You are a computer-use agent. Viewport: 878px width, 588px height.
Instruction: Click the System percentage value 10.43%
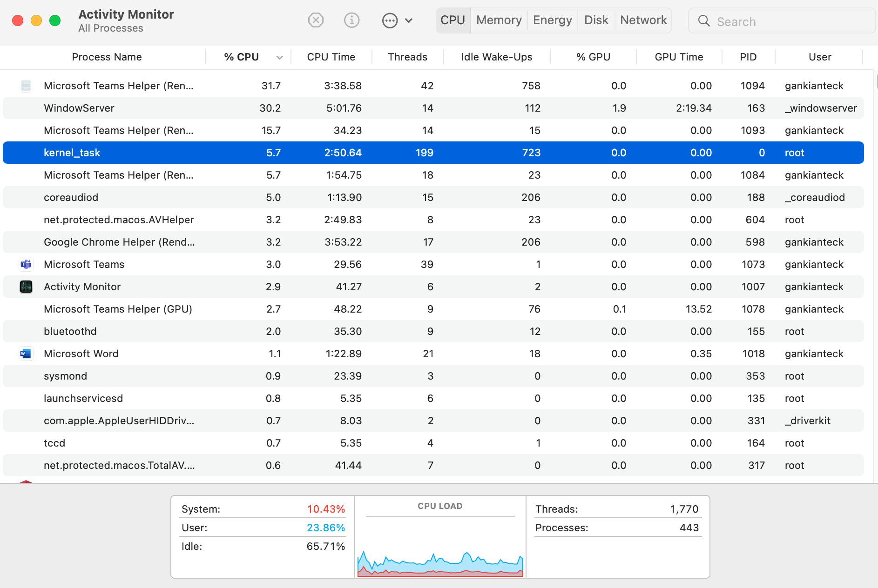[x=326, y=509]
